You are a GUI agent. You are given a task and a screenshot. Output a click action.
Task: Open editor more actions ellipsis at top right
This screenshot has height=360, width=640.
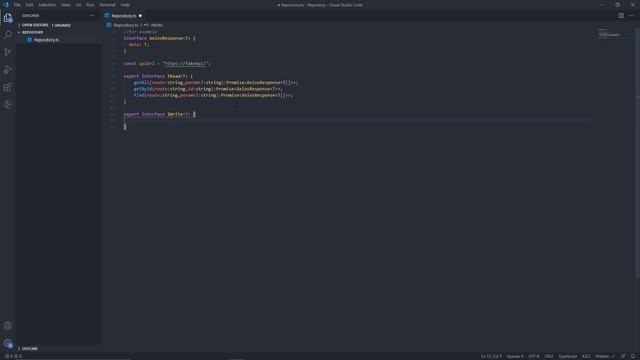point(632,16)
